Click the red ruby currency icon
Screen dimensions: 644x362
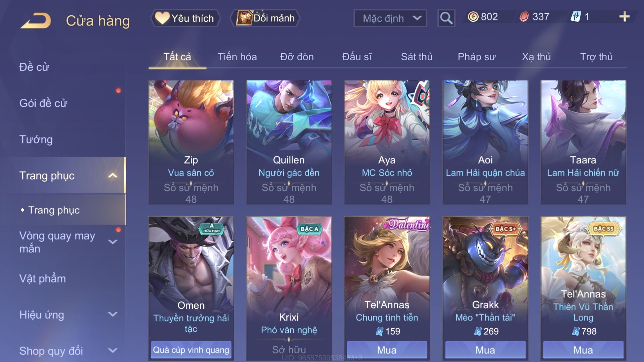click(x=524, y=17)
